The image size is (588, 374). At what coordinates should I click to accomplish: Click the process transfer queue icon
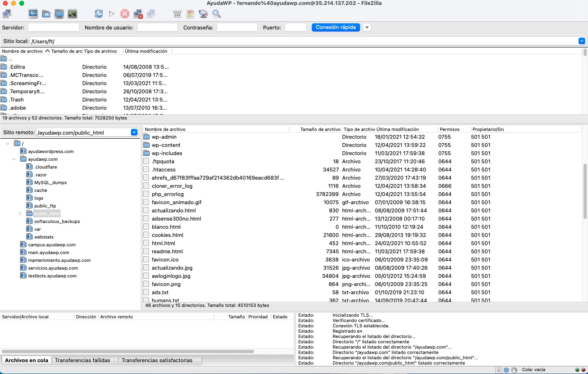tap(111, 14)
